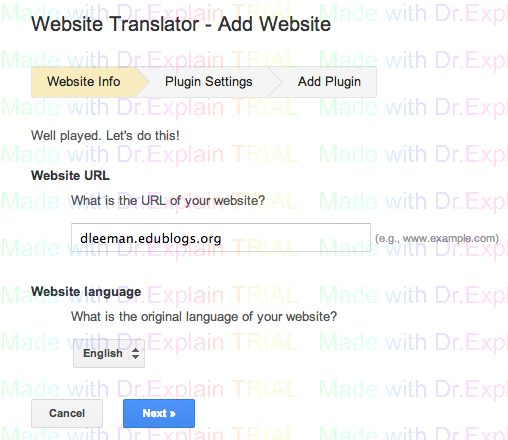Place the cursor in the dleeman.edublogs.org text
This screenshot has height=440, width=508.
[151, 239]
